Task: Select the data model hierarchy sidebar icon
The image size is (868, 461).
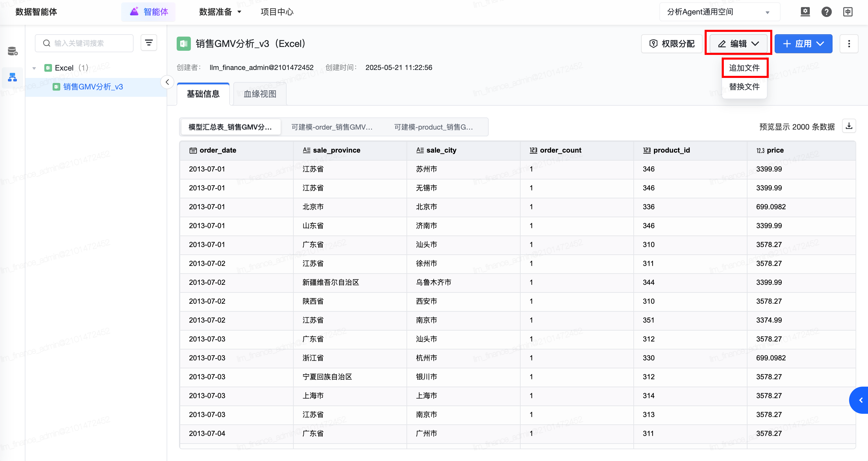Action: tap(12, 77)
